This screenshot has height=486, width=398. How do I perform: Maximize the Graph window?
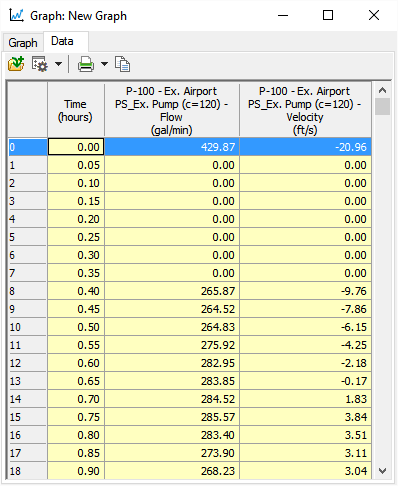click(328, 15)
